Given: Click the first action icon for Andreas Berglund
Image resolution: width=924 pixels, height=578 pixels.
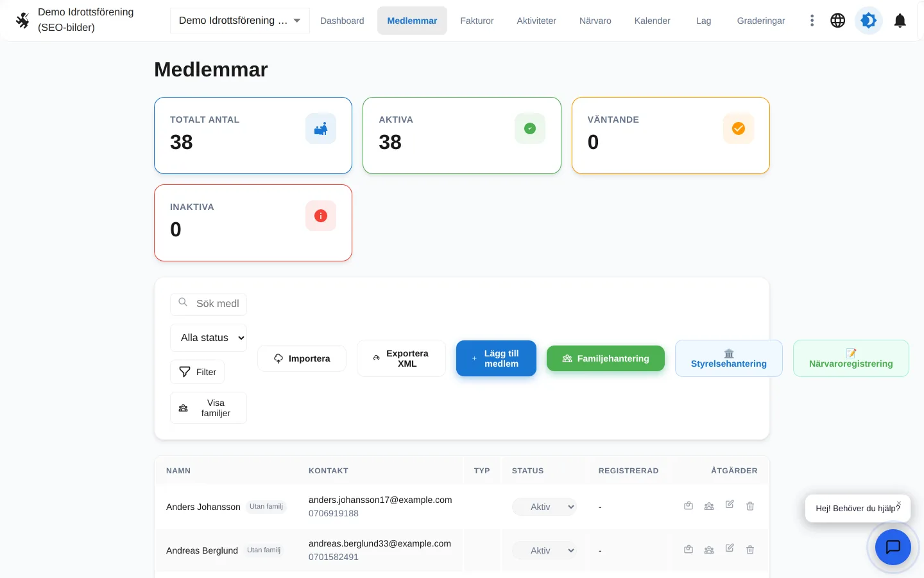Looking at the screenshot, I should (x=689, y=549).
